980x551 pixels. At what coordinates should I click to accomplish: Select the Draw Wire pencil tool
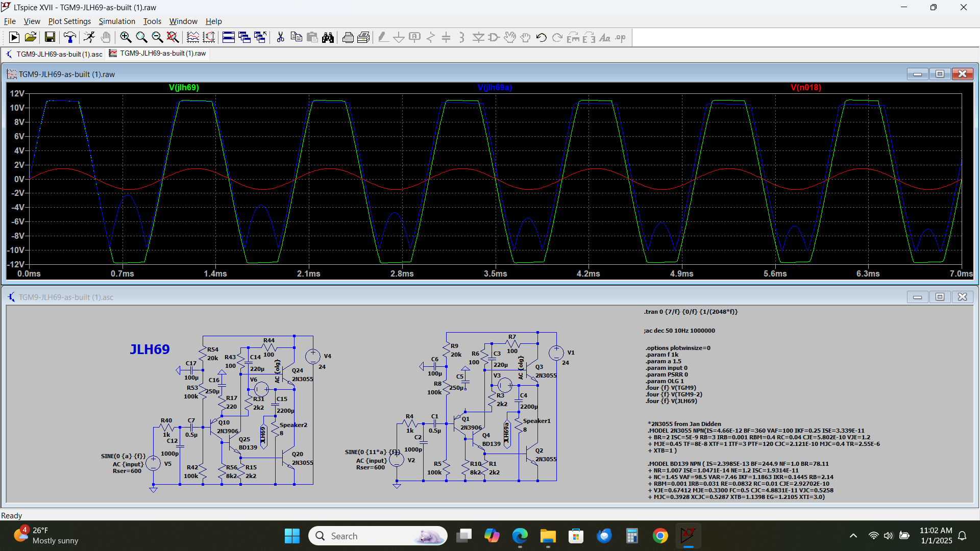(x=383, y=37)
